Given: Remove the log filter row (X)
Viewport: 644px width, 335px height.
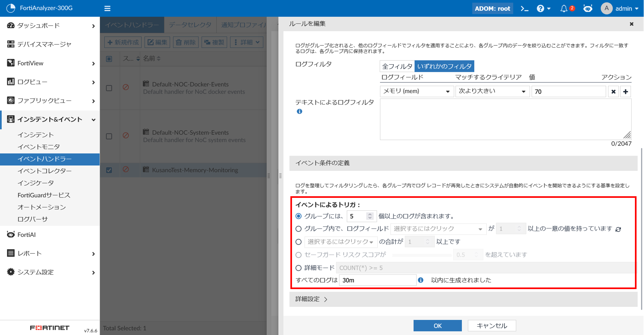Looking at the screenshot, I should (x=613, y=92).
